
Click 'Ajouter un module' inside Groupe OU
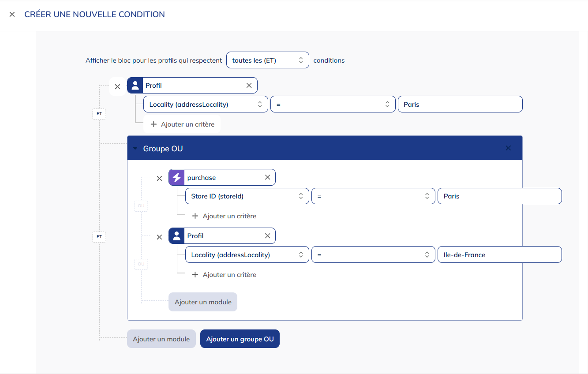click(203, 302)
